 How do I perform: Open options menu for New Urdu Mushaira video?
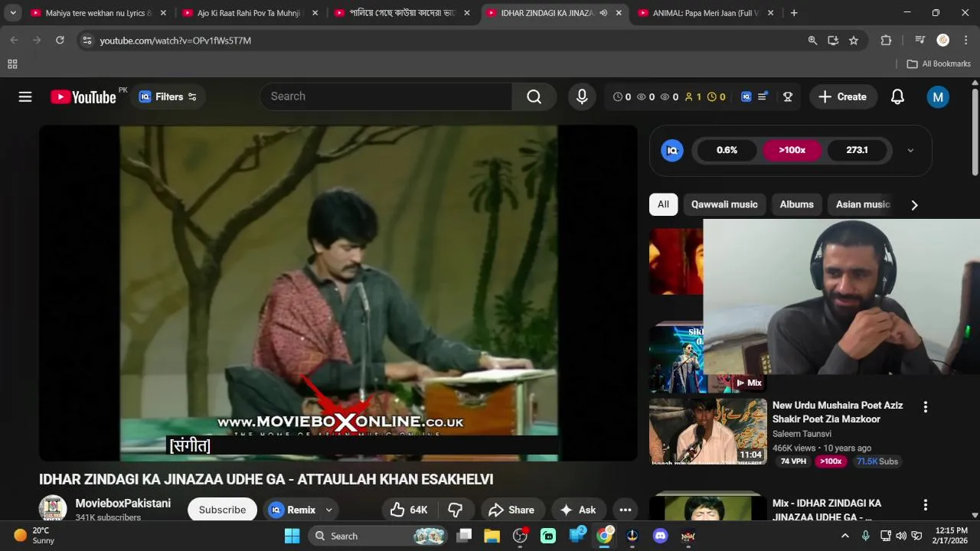(925, 407)
